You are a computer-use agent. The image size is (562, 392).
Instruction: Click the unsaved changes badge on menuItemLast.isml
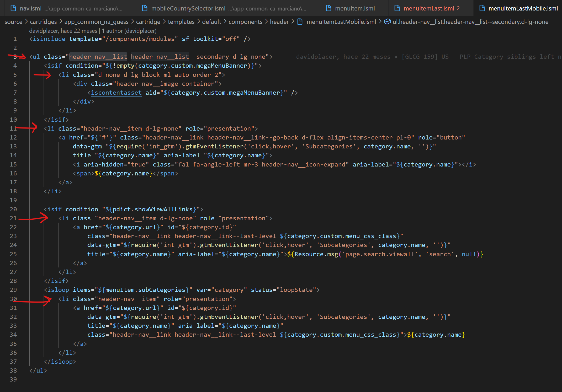point(458,8)
